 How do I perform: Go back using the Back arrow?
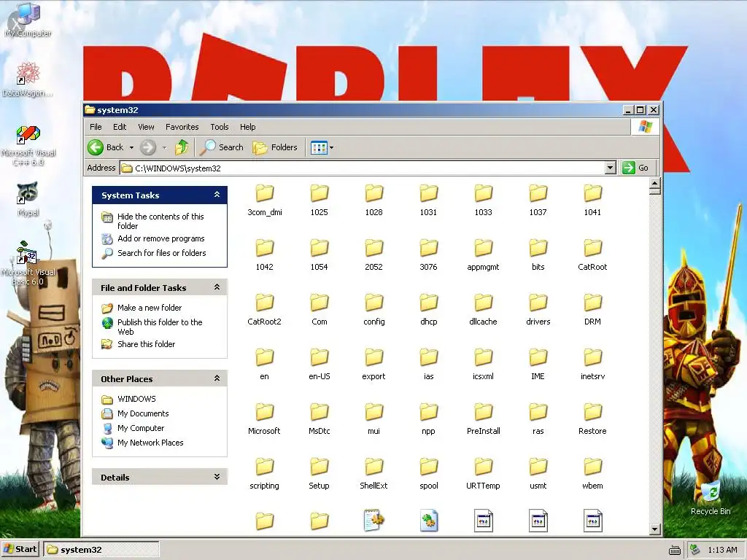pos(106,147)
